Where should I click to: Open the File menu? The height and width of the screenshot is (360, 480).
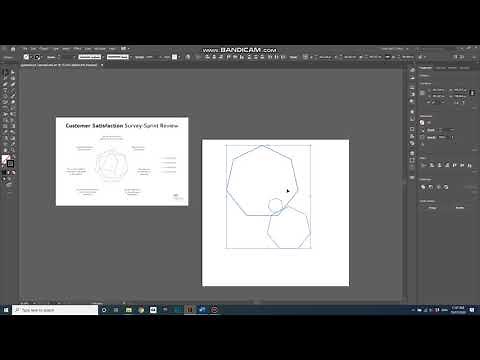(x=25, y=49)
